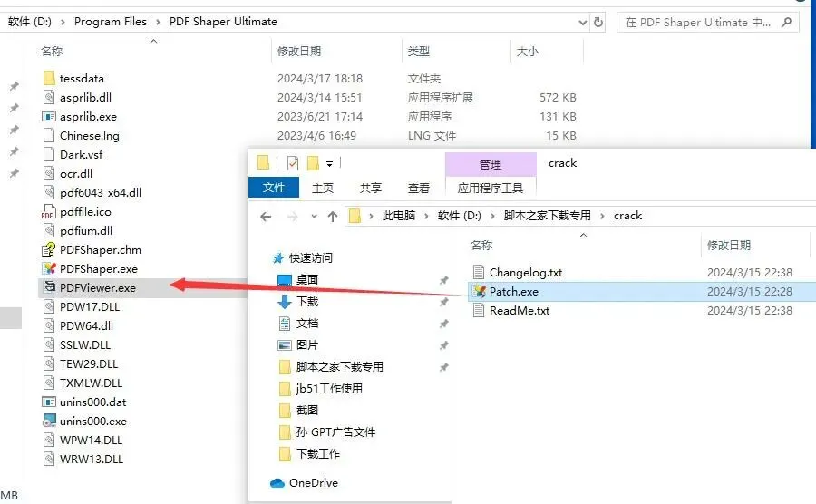
Task: Click the properties checkmark icon in quick access toolbar
Action: pos(293,163)
